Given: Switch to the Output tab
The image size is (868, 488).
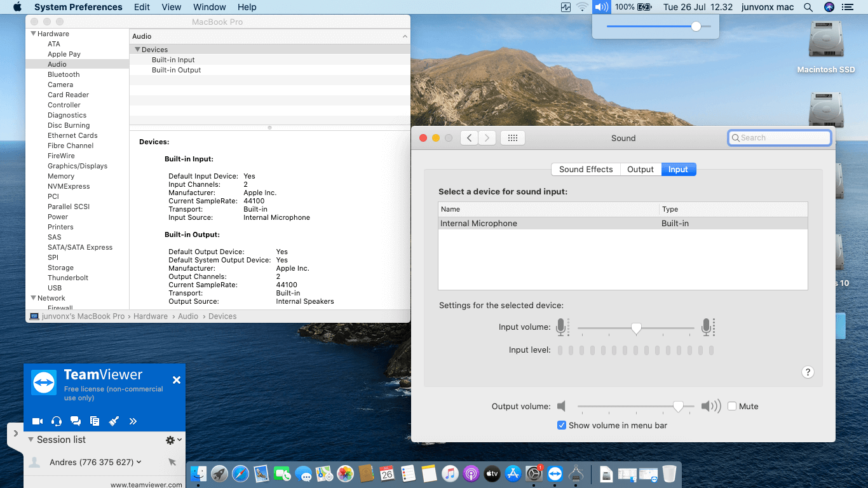Looking at the screenshot, I should tap(640, 170).
